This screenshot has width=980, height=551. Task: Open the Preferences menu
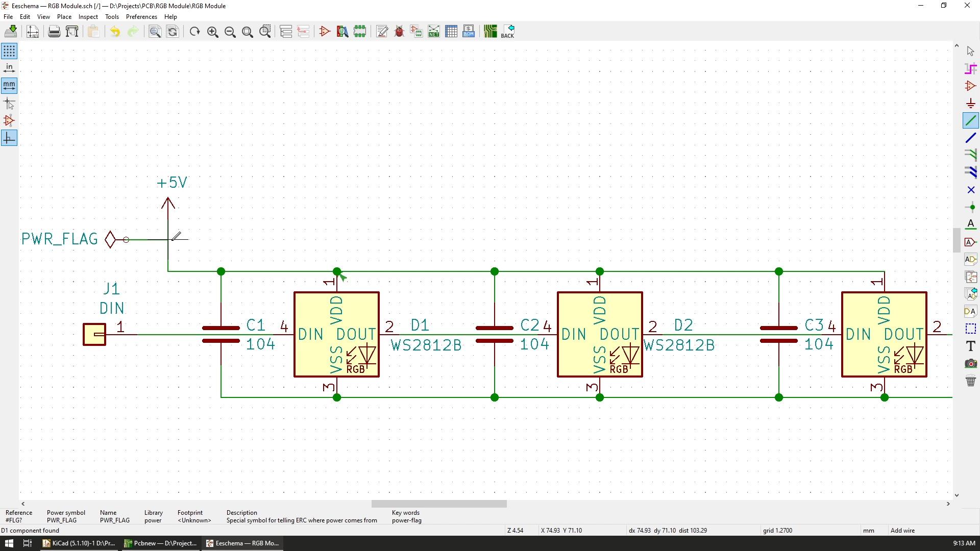pos(141,17)
